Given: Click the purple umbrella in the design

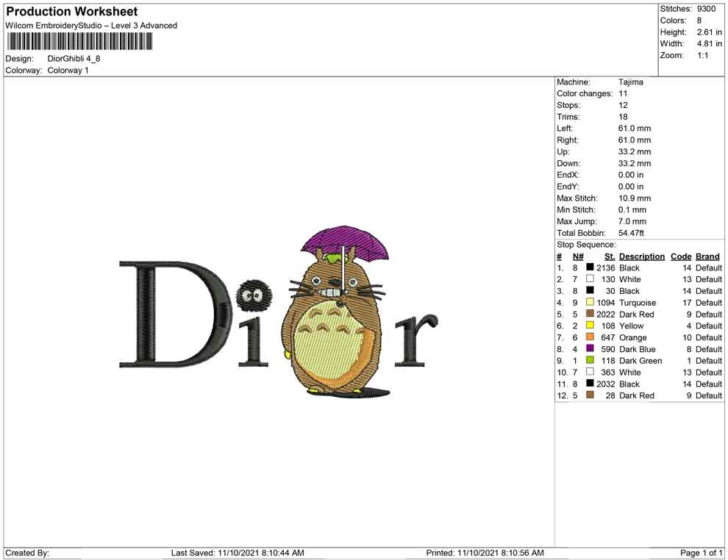Looking at the screenshot, I should [x=345, y=243].
